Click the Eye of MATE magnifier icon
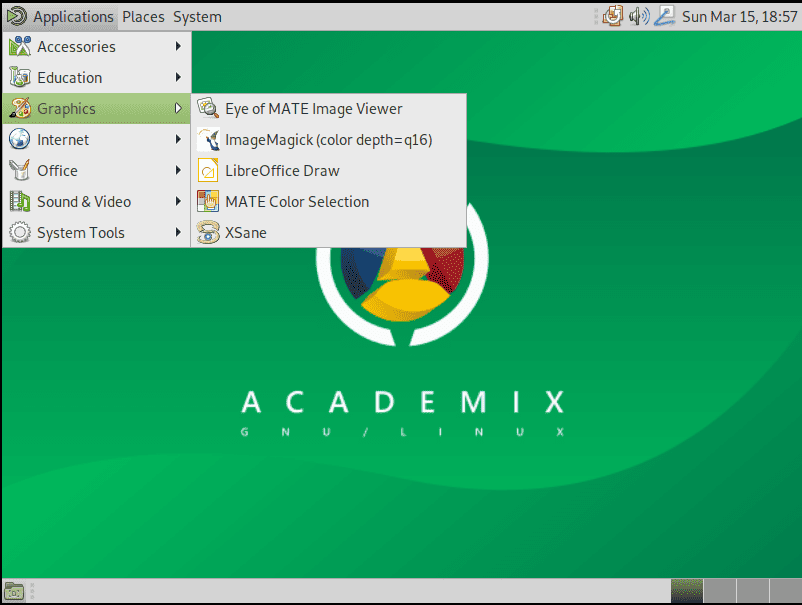 pyautogui.click(x=208, y=108)
